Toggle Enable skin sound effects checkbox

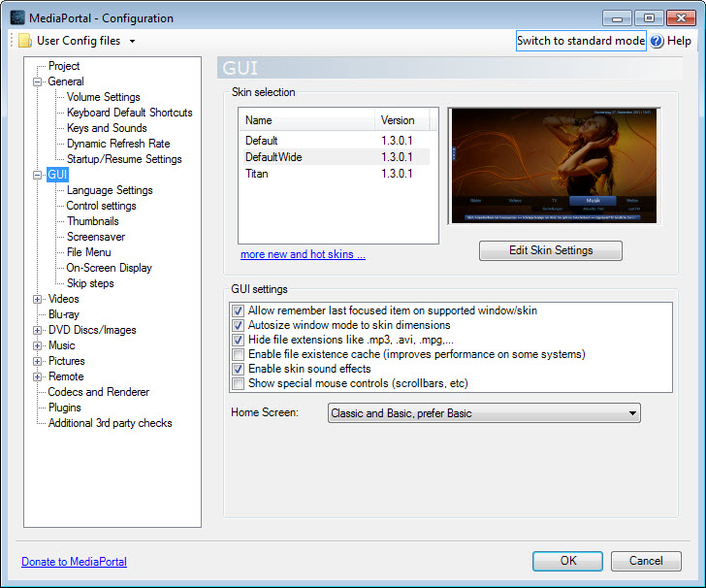[238, 369]
